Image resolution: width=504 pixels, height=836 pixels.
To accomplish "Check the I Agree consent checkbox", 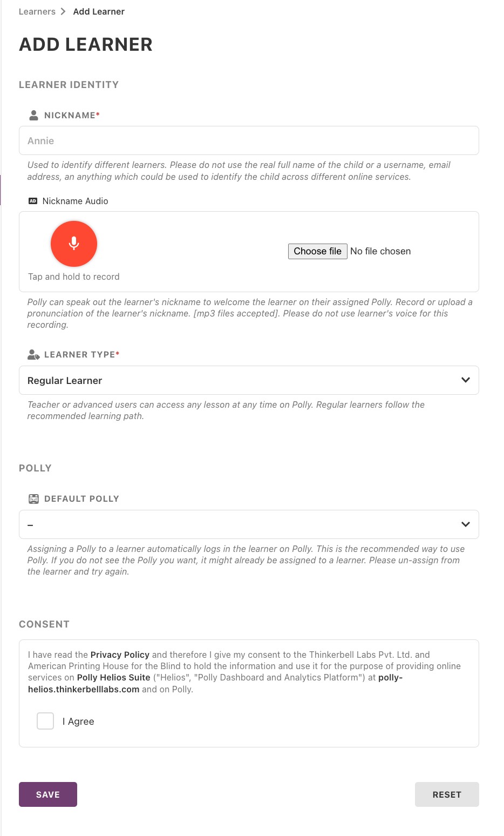I will (x=45, y=721).
